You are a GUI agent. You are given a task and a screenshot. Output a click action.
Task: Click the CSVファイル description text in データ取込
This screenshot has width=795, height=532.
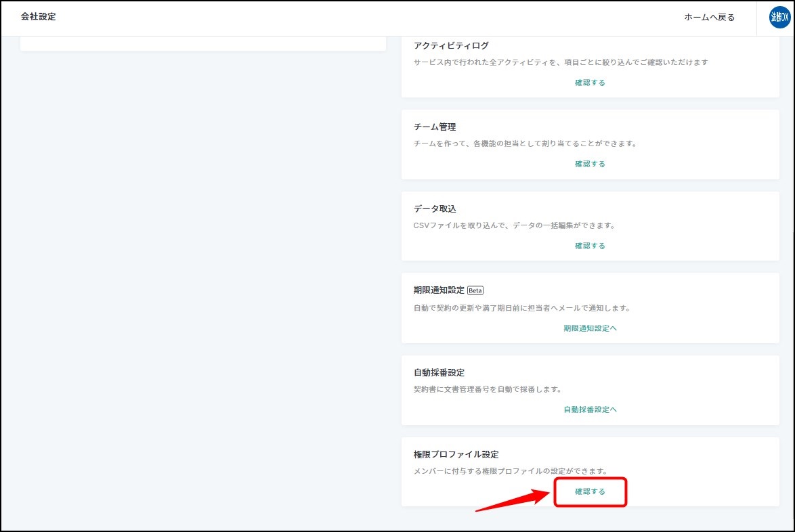point(514,225)
